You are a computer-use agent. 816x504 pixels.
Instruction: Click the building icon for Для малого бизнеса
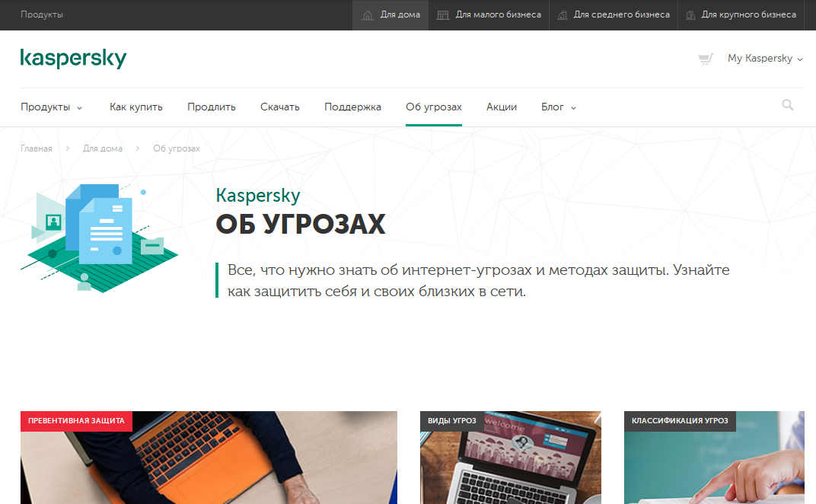443,15
